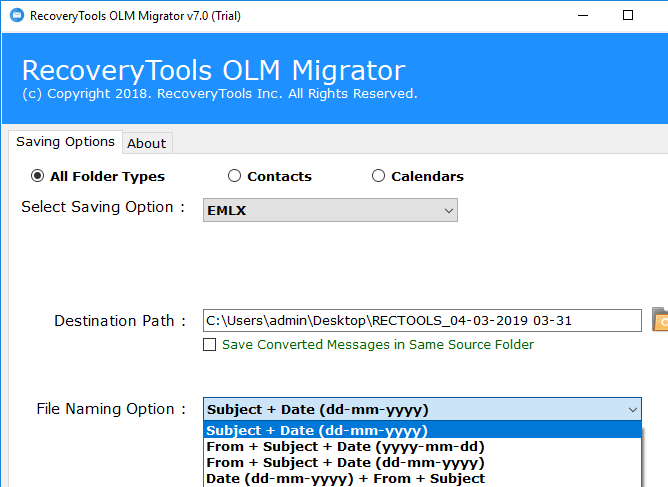Choose From + Subject + Date (yyyy-mm-dd)
Viewport: 668px width, 487px height.
click(422, 446)
